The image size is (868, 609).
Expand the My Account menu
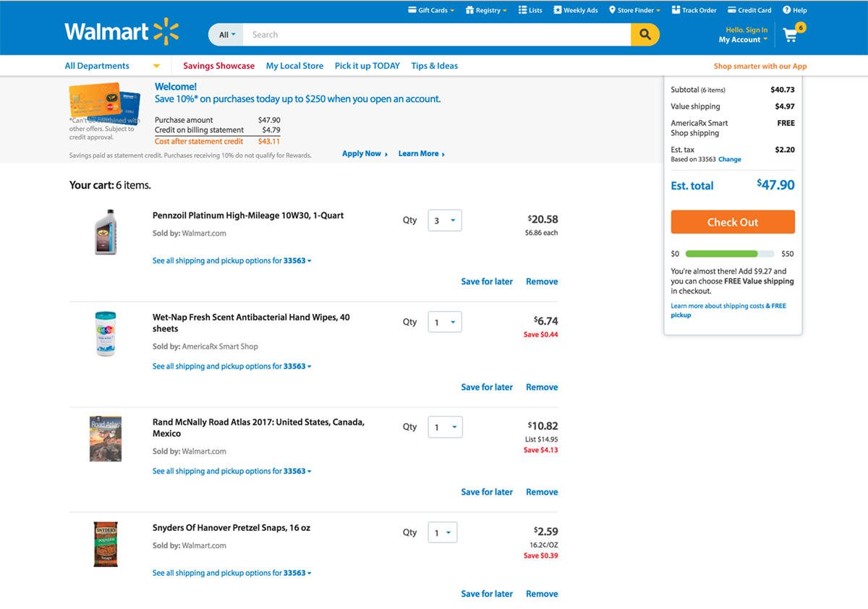pyautogui.click(x=743, y=40)
